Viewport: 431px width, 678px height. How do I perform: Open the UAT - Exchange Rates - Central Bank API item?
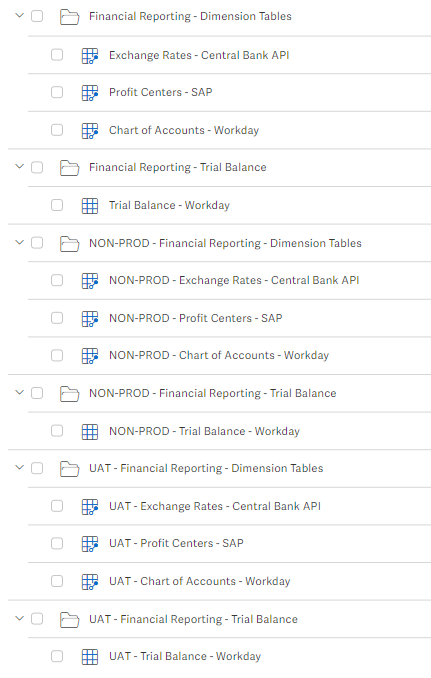pos(215,506)
